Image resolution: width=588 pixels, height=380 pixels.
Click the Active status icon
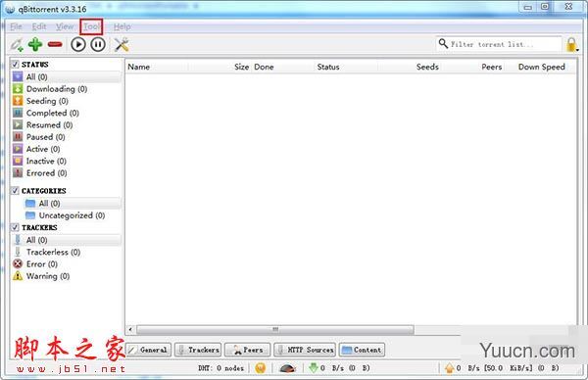[x=18, y=149]
